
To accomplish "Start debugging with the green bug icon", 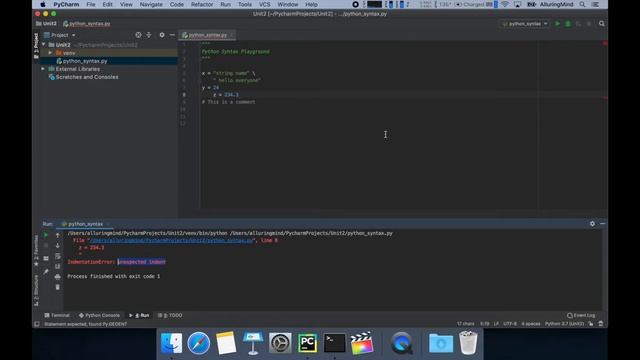I will pyautogui.click(x=568, y=24).
